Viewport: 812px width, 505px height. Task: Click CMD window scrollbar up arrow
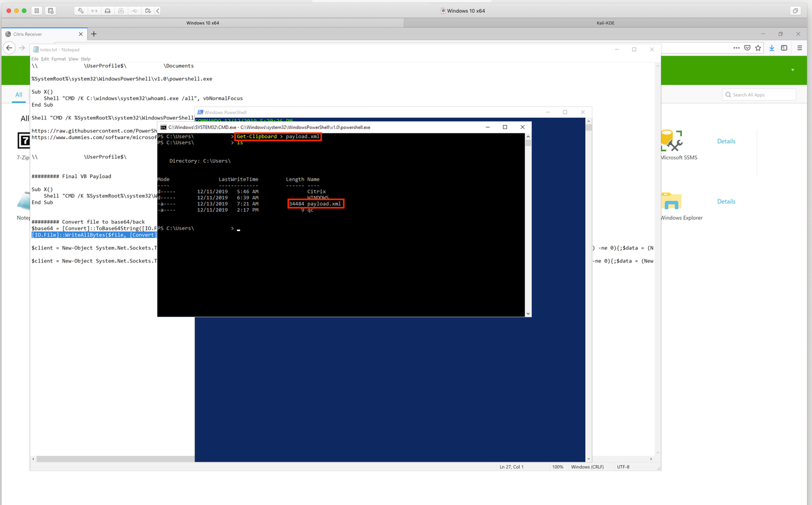[528, 136]
